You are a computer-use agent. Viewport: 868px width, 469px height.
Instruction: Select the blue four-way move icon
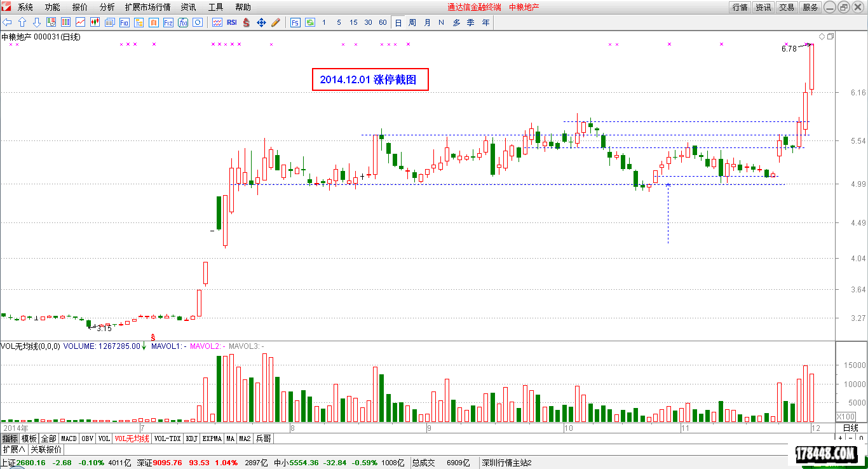coord(261,22)
